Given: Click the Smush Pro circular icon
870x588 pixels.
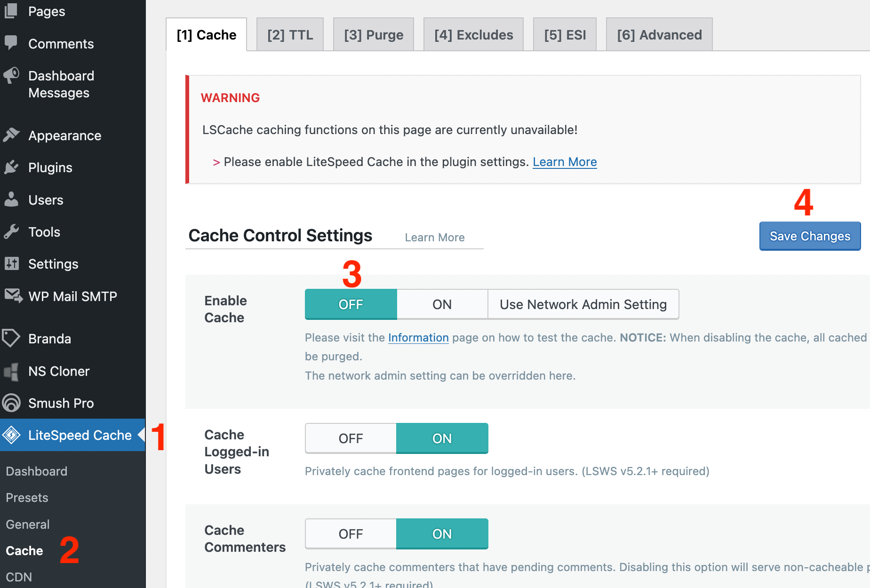Looking at the screenshot, I should (11, 403).
